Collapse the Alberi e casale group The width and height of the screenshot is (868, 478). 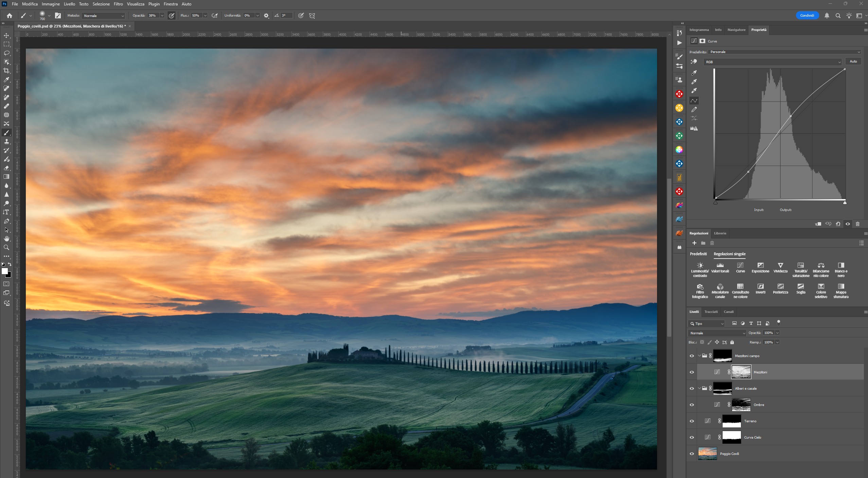[699, 388]
